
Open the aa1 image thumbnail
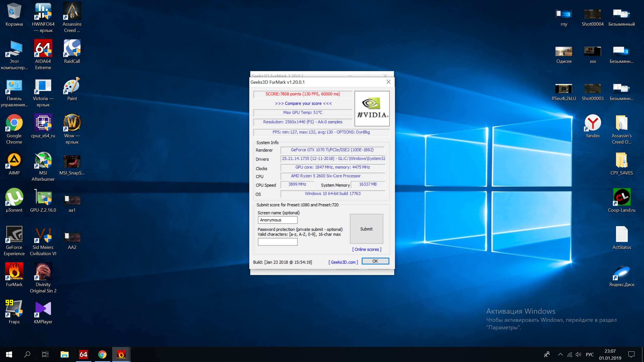point(72,200)
